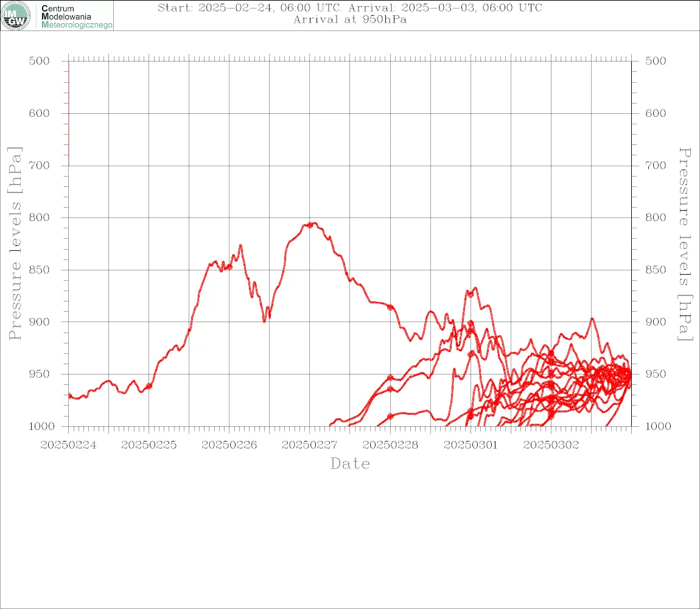Click the x-axis label 20250228
Image resolution: width=700 pixels, height=609 pixels.
tap(390, 445)
